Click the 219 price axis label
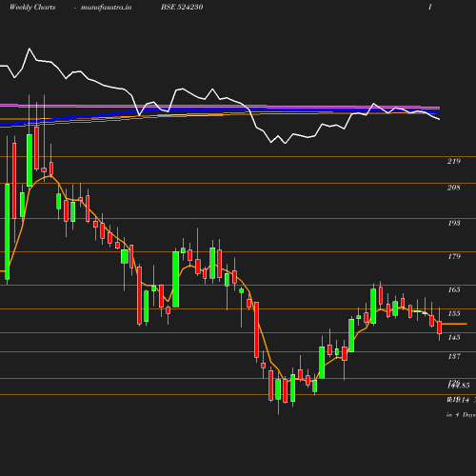Viewport: 476px width, 476px height. pyautogui.click(x=454, y=161)
